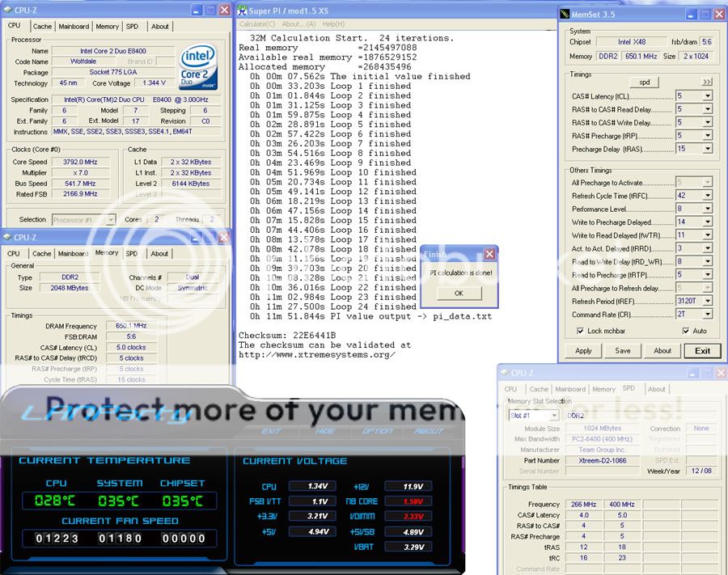The image size is (728, 575).
Task: Click the Exit button in MemSet
Action: (x=702, y=351)
